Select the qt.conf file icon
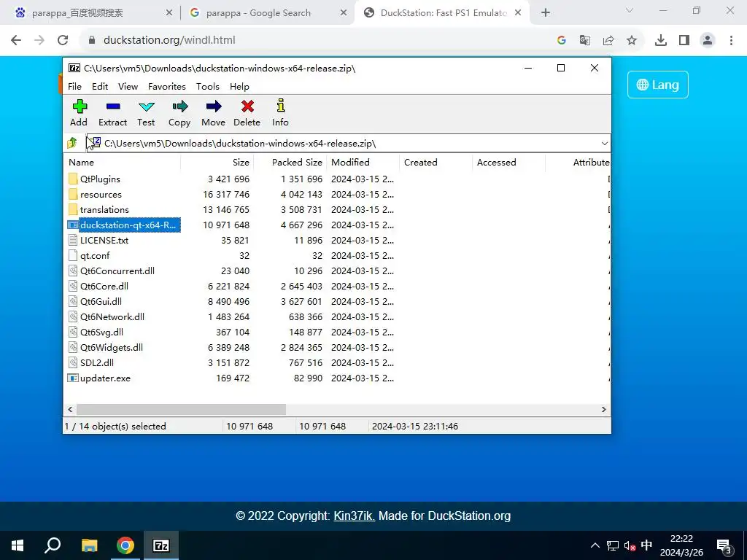 click(x=73, y=255)
